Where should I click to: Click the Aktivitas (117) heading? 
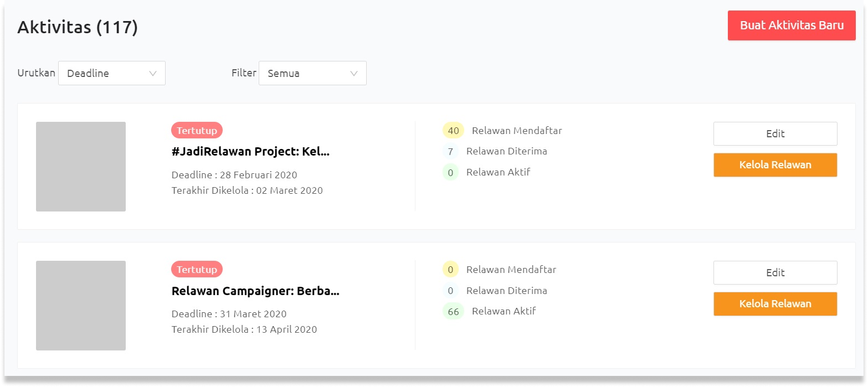tap(78, 27)
